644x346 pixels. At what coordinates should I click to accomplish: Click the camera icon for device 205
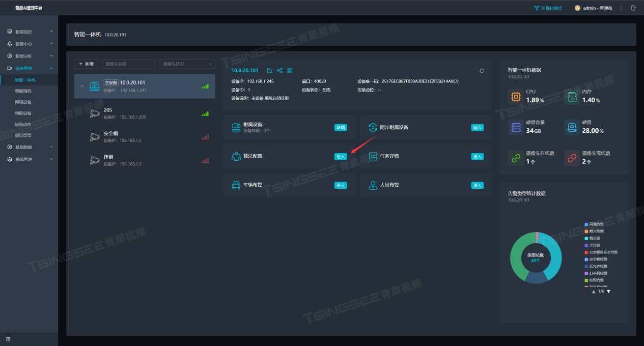(x=95, y=113)
